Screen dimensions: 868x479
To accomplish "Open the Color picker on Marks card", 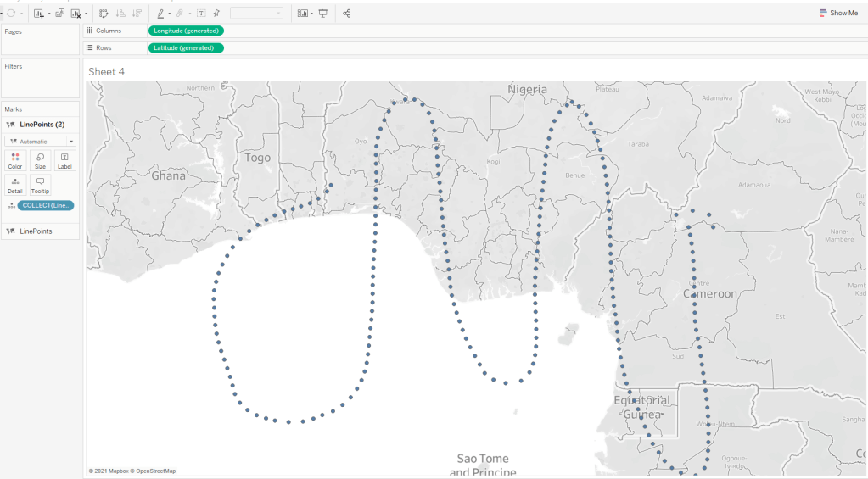I will [15, 160].
